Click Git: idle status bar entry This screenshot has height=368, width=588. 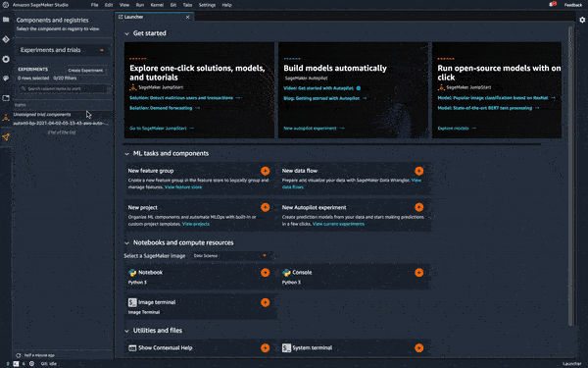(x=49, y=363)
